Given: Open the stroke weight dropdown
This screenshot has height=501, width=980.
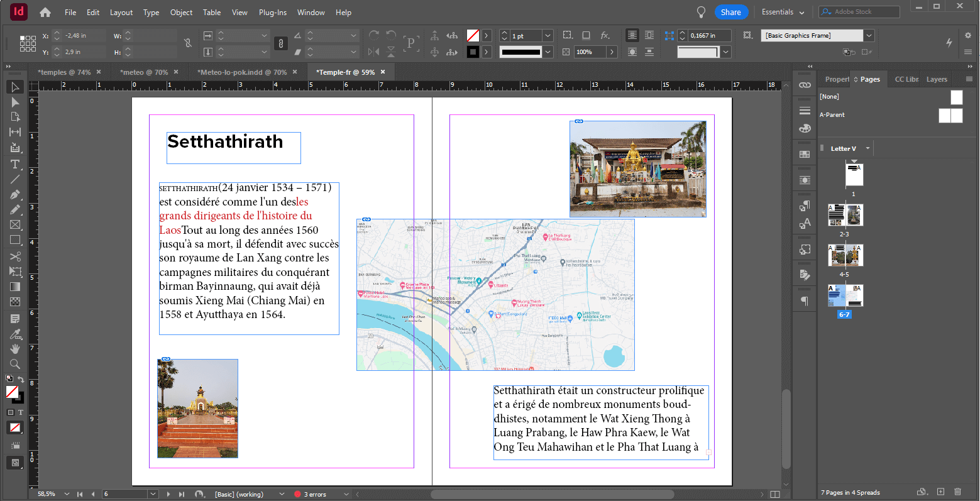Looking at the screenshot, I should (548, 36).
